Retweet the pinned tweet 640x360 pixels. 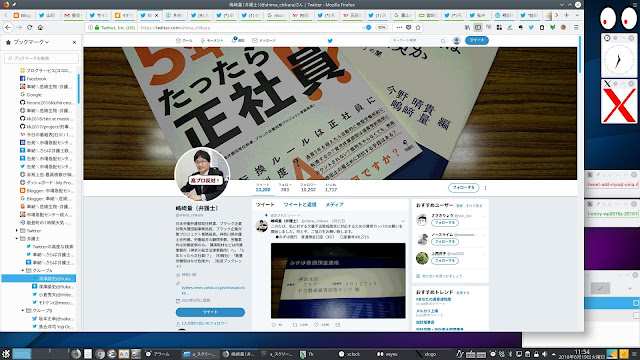tap(295, 325)
